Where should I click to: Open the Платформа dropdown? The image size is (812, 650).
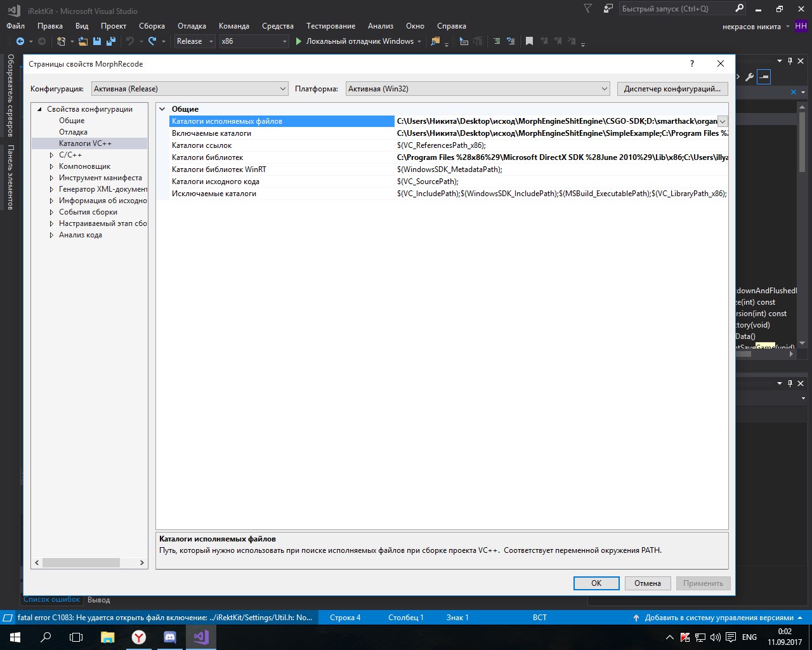coord(478,89)
